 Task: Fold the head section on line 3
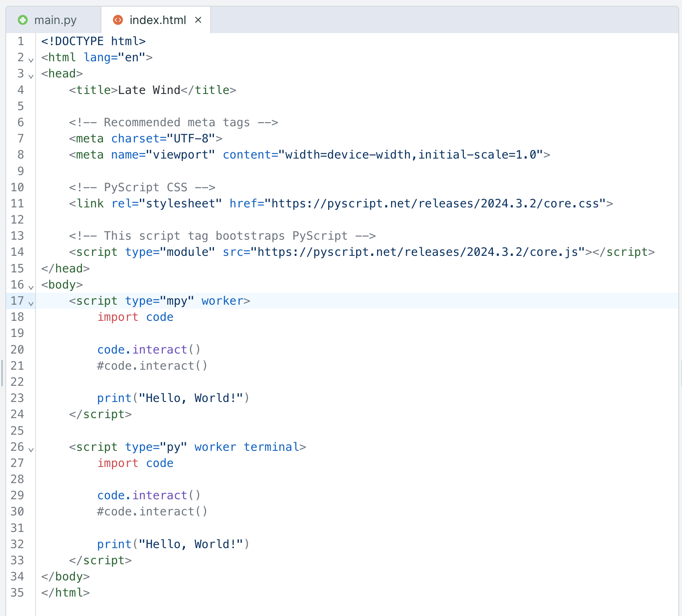[31, 76]
